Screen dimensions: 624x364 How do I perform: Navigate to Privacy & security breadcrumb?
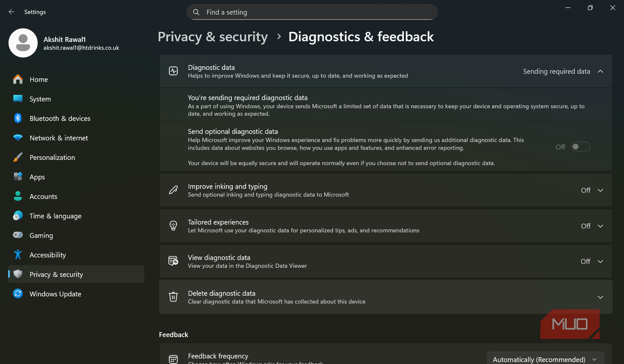[213, 37]
